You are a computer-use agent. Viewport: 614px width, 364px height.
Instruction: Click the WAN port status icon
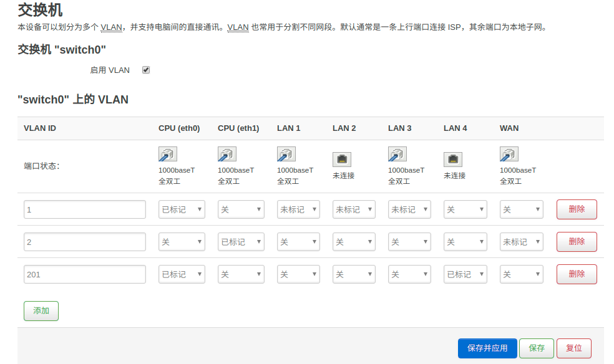pyautogui.click(x=509, y=154)
